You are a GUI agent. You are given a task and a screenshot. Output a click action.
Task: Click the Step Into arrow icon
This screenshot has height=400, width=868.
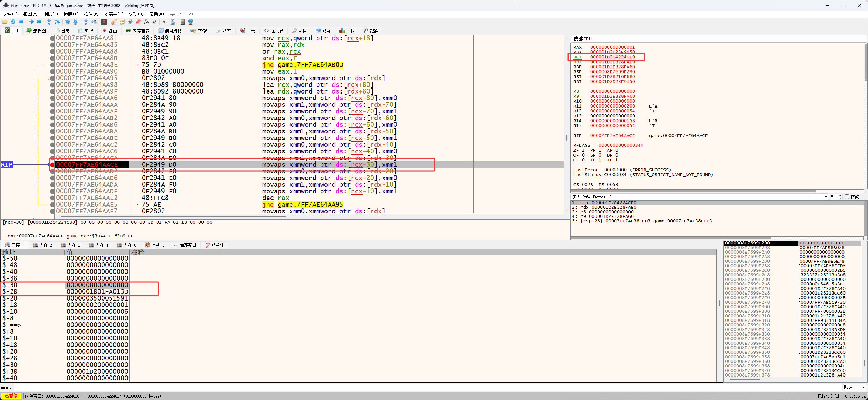click(49, 22)
